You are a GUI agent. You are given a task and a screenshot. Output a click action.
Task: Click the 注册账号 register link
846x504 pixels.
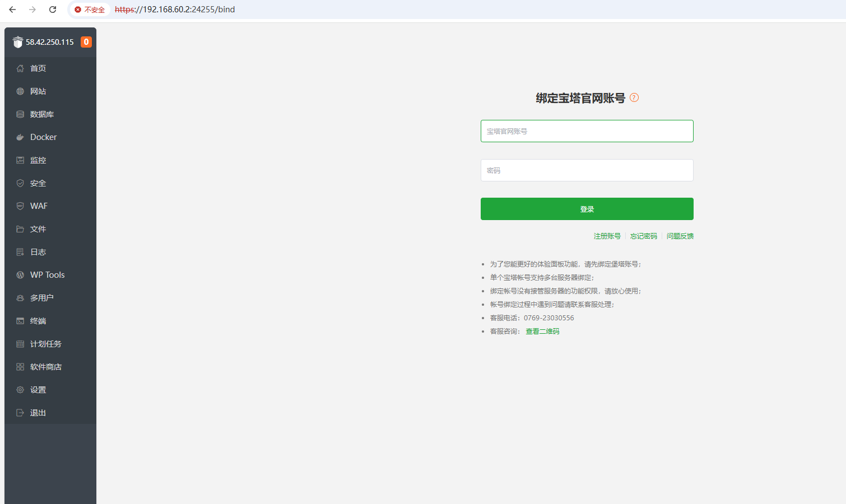click(607, 236)
